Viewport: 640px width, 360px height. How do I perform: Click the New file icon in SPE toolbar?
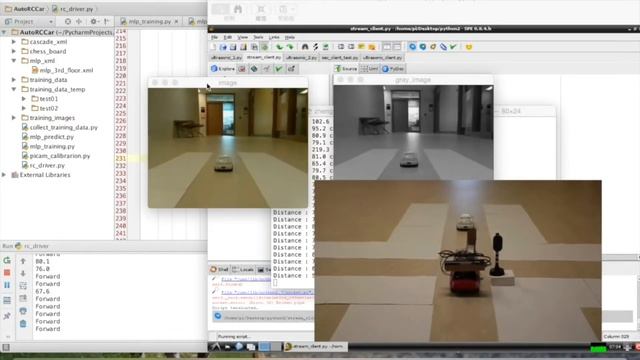(213, 47)
